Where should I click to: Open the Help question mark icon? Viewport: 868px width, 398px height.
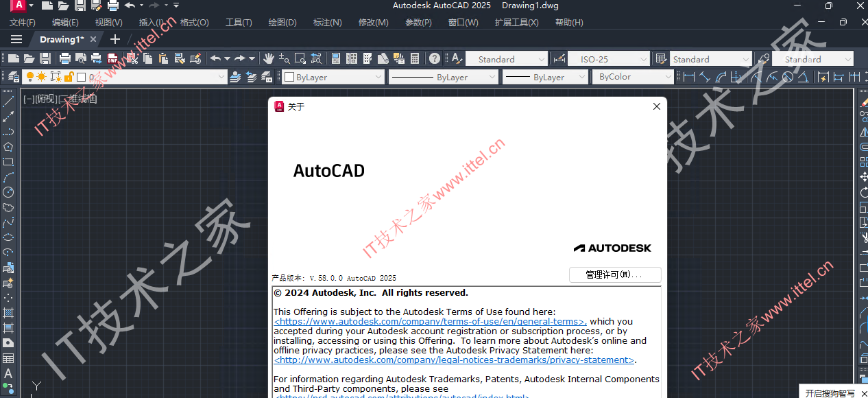[435, 58]
